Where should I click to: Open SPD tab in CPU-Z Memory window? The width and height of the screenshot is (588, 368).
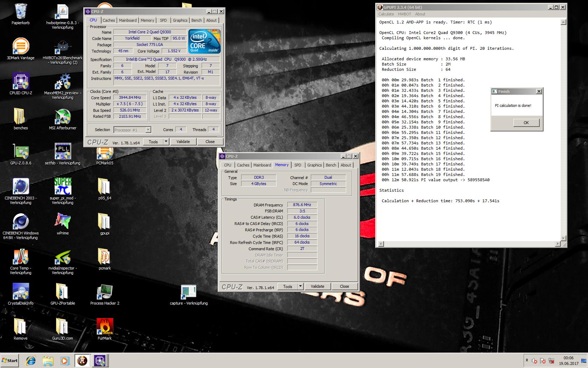pyautogui.click(x=298, y=165)
